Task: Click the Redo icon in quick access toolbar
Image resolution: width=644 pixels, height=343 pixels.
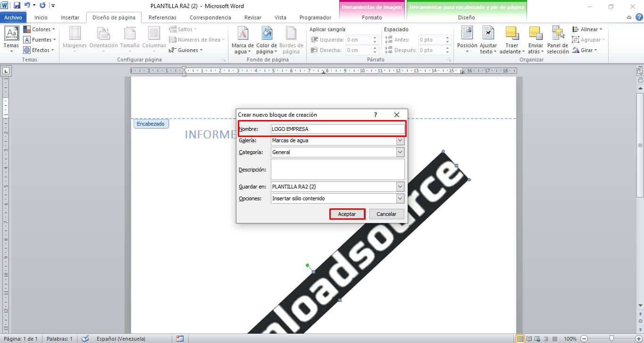Action: point(42,6)
